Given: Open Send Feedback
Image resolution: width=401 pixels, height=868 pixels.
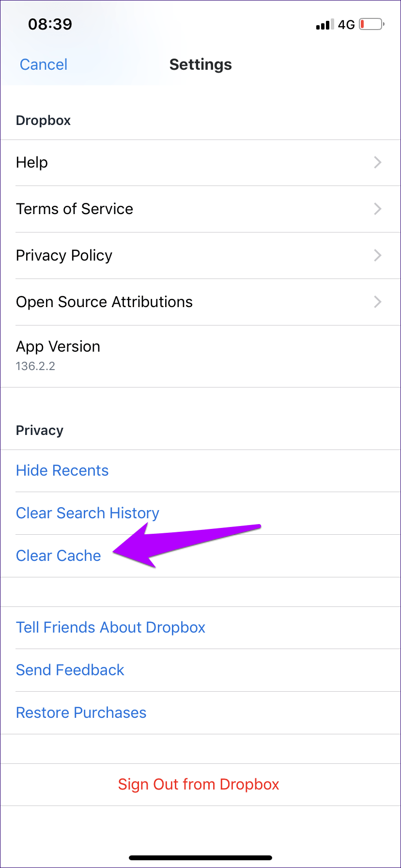Looking at the screenshot, I should (x=70, y=670).
